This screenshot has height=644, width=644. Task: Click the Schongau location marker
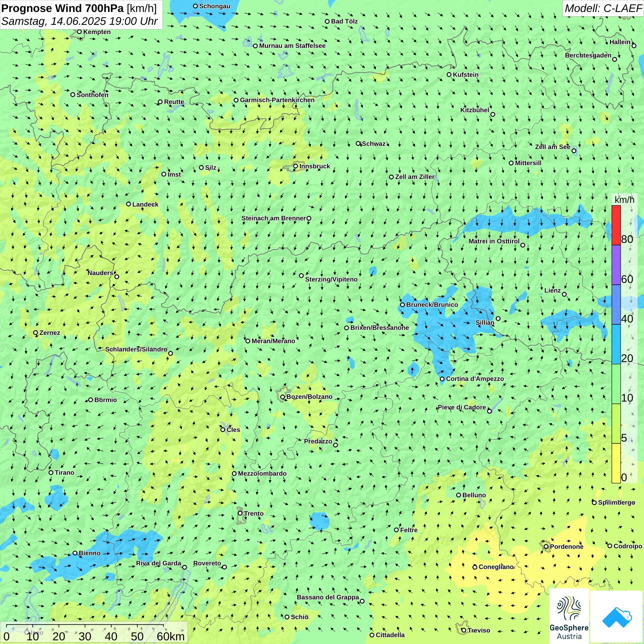tap(195, 6)
